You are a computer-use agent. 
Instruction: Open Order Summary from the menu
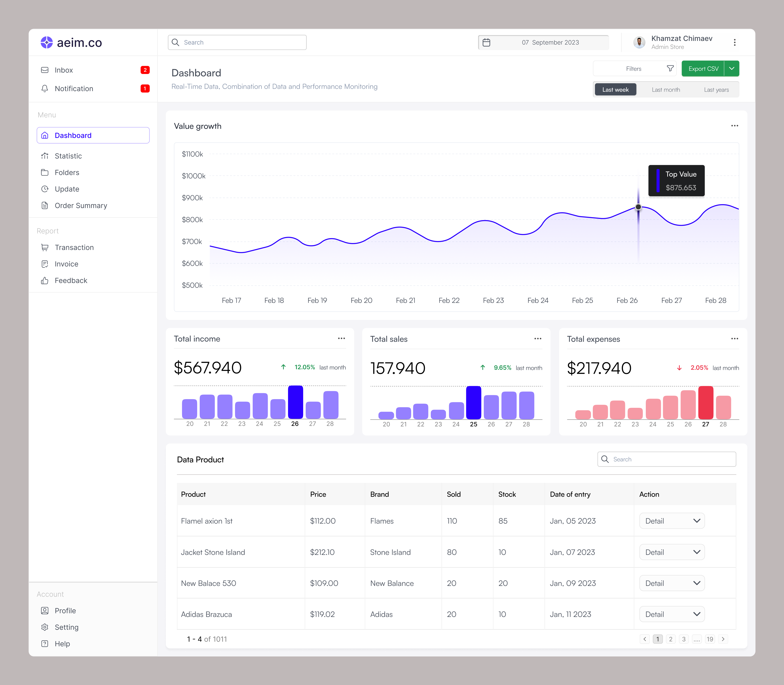(81, 205)
